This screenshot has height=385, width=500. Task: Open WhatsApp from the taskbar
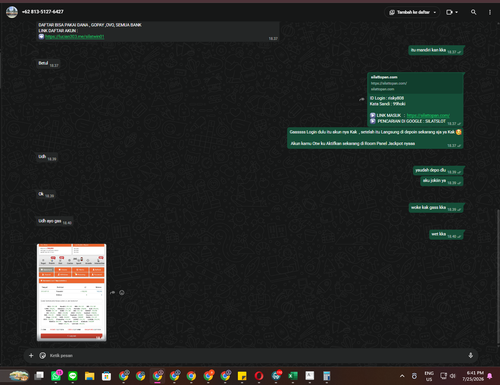(56, 376)
